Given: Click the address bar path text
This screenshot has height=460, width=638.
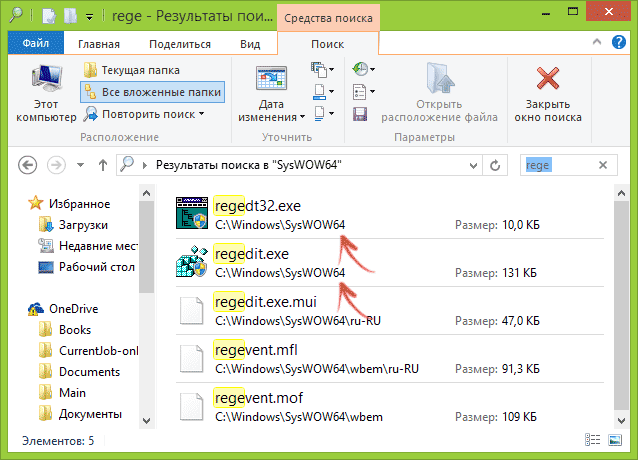Looking at the screenshot, I should (249, 165).
